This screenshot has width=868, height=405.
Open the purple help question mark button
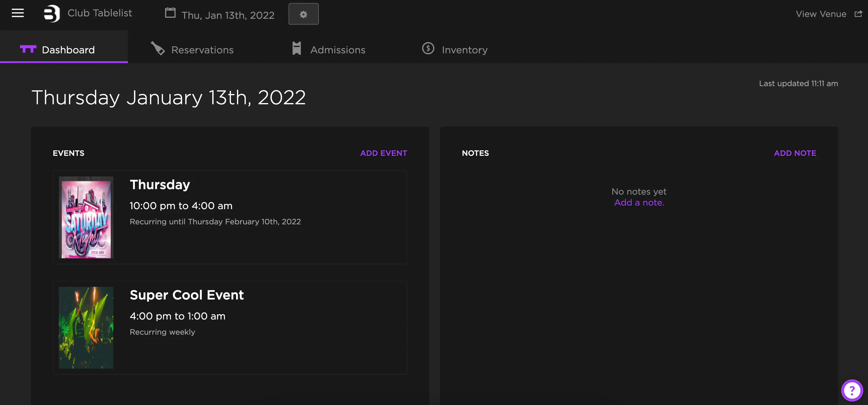click(x=852, y=390)
